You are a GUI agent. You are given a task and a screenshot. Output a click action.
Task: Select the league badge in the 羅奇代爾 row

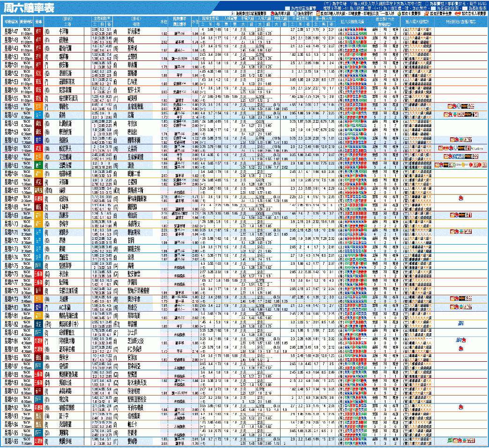coord(38,48)
